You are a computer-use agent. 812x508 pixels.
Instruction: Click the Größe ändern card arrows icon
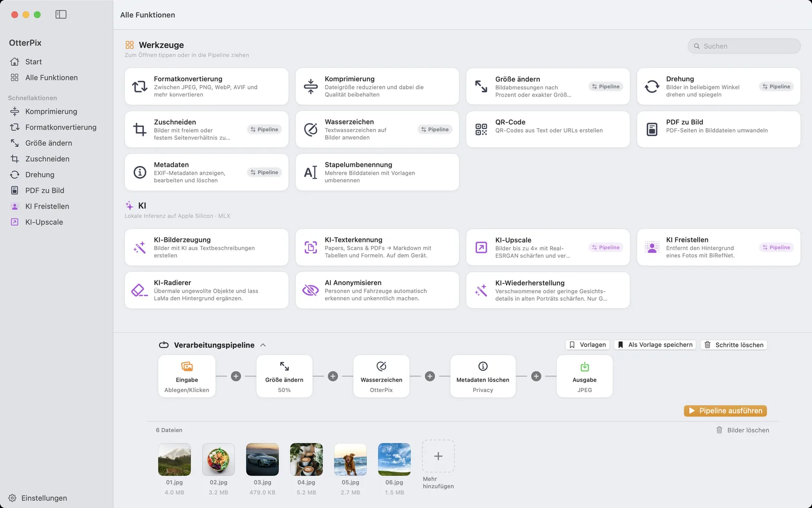pyautogui.click(x=481, y=86)
